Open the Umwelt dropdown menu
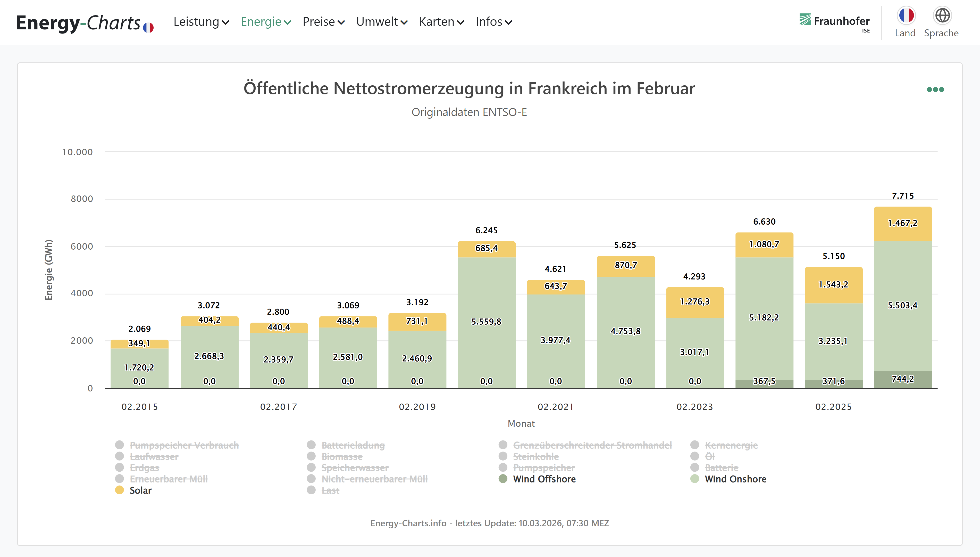This screenshot has height=557, width=980. tap(381, 22)
